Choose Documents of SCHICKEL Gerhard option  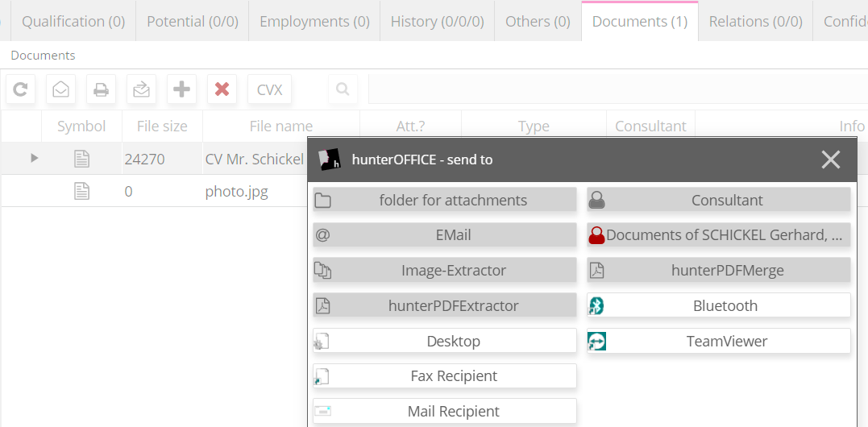point(719,235)
